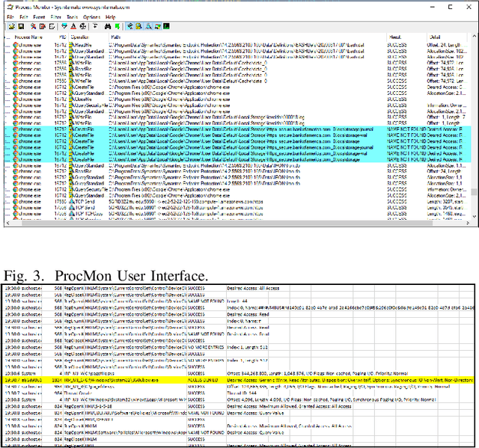
Task: Click the Open log file toolbar icon
Action: 12,25
